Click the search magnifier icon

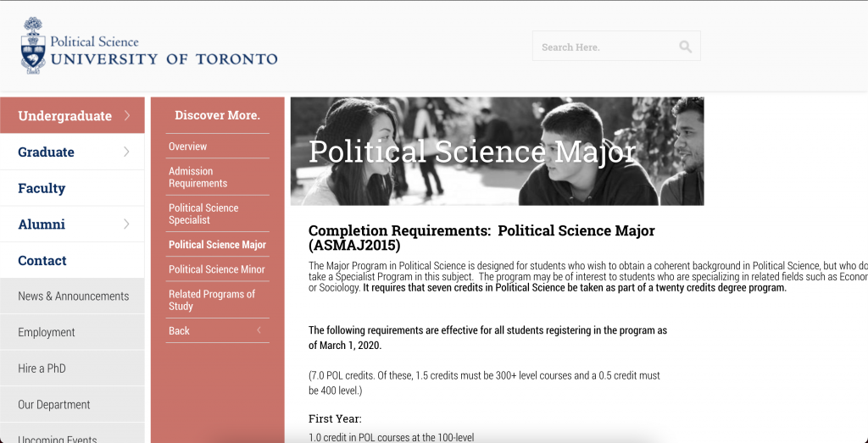point(685,47)
